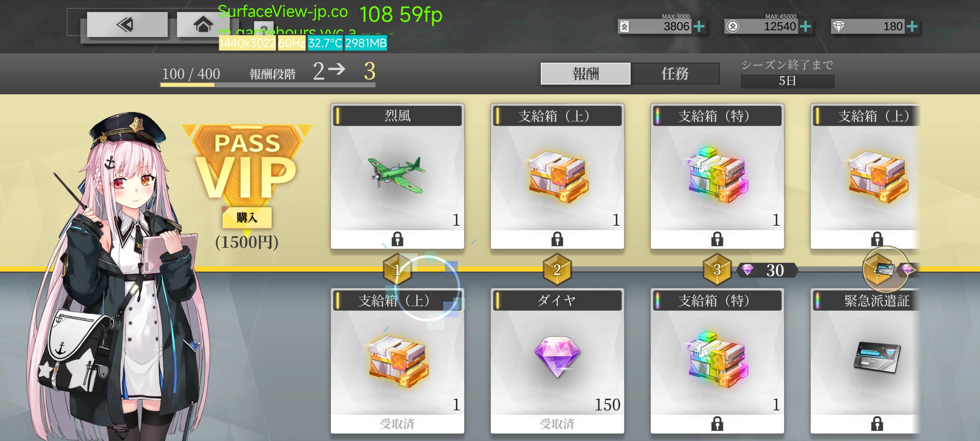Purchase the VIP pass via 購入 button

[x=247, y=218]
